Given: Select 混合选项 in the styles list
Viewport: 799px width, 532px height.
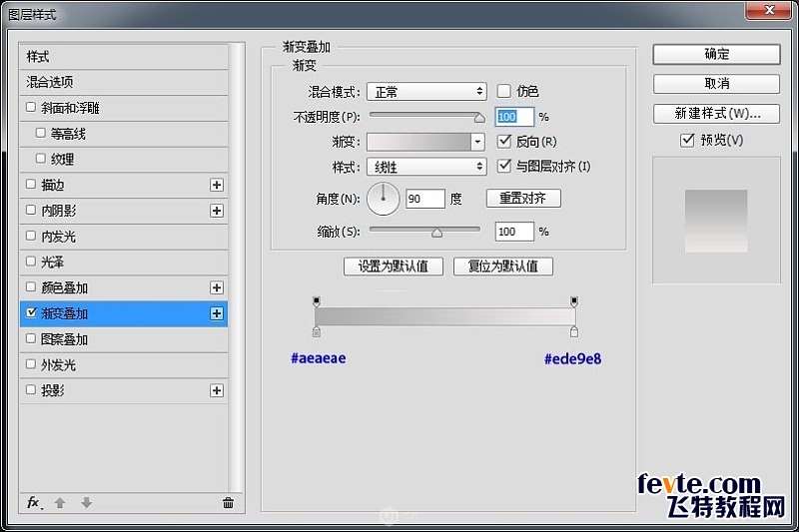Looking at the screenshot, I should [50, 82].
